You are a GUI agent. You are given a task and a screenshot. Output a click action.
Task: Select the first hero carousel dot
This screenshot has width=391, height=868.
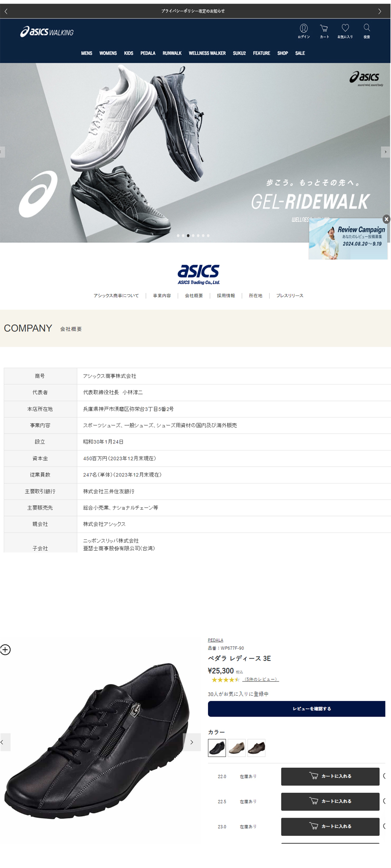178,236
